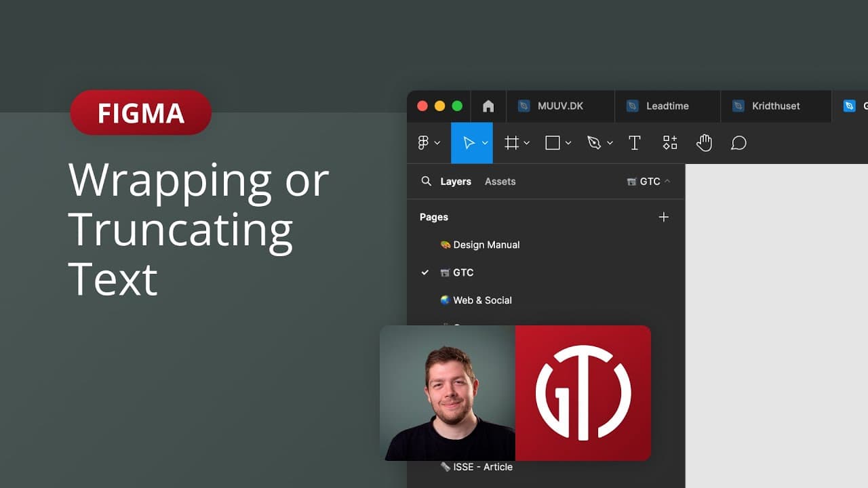Select the Hand tool

(x=704, y=143)
